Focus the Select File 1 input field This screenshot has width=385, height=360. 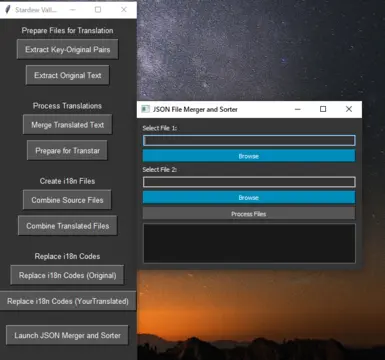pos(249,140)
